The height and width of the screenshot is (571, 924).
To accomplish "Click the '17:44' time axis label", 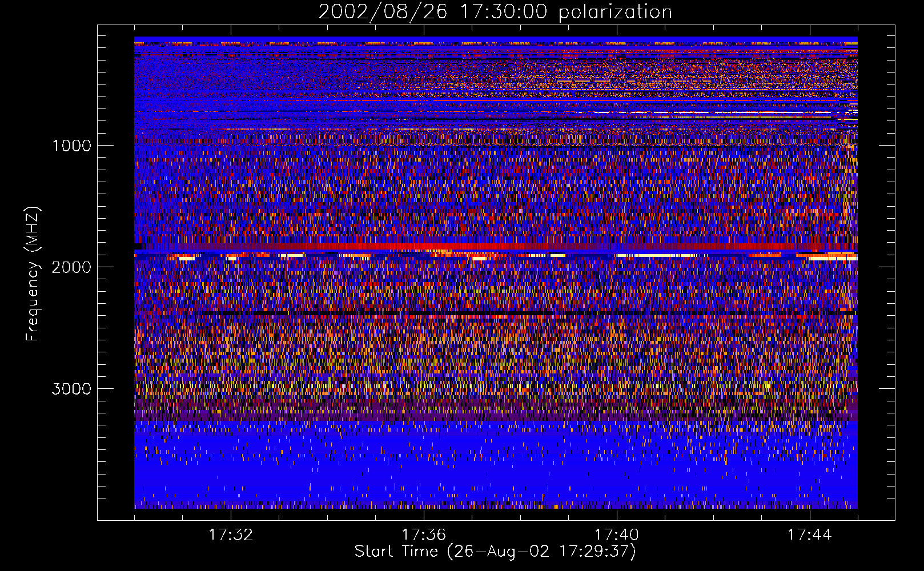I will (810, 535).
